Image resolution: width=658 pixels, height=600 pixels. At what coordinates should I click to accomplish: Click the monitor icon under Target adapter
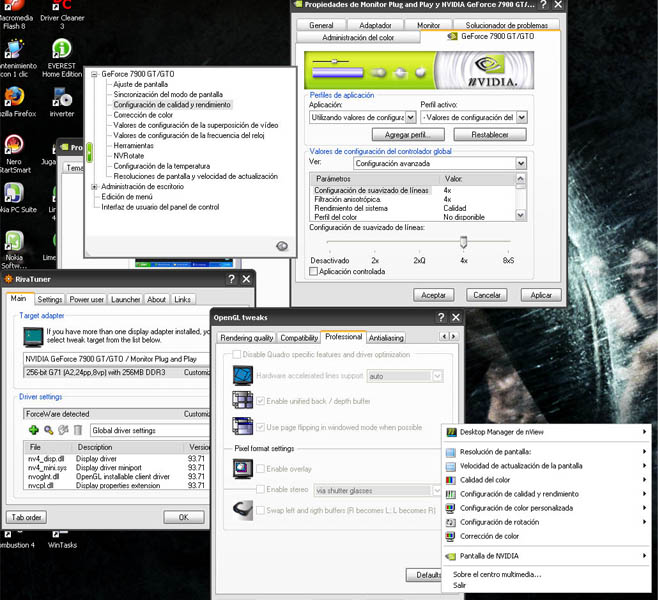(x=34, y=337)
